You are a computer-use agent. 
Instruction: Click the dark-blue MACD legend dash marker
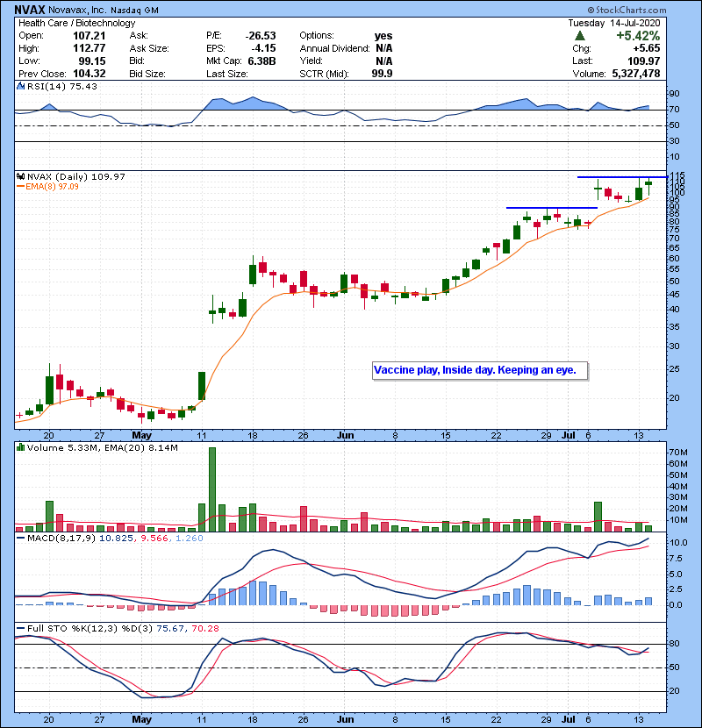tap(20, 539)
